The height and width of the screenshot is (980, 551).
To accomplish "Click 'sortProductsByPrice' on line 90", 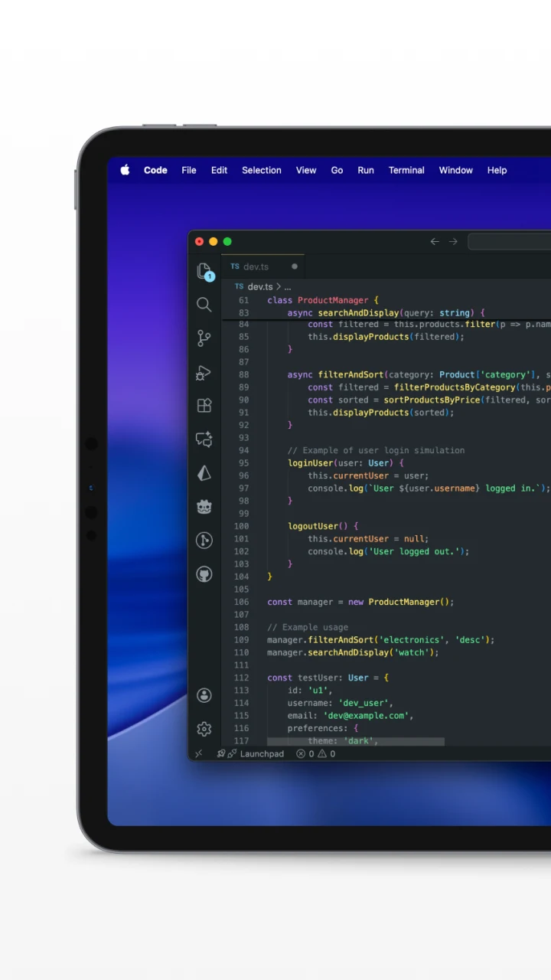I will point(432,400).
